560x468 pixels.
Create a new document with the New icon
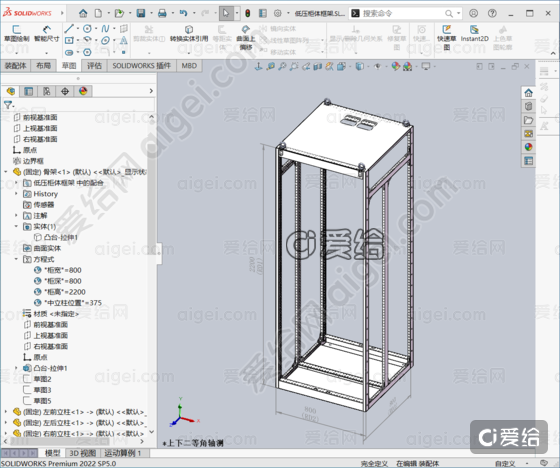point(98,14)
